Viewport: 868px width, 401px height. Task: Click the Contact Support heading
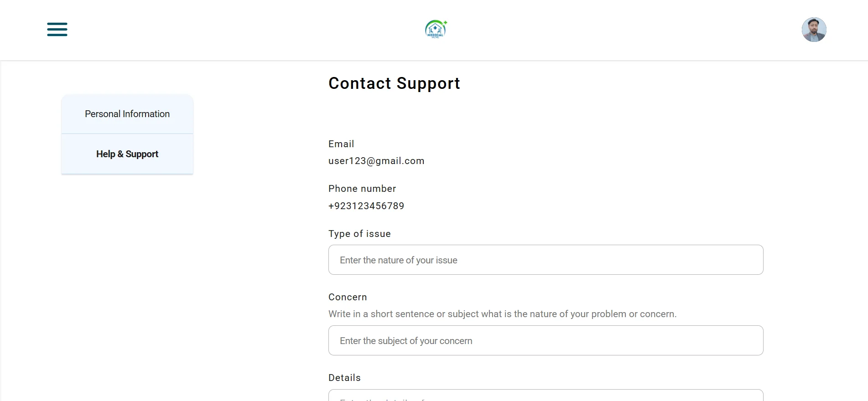[x=394, y=83]
